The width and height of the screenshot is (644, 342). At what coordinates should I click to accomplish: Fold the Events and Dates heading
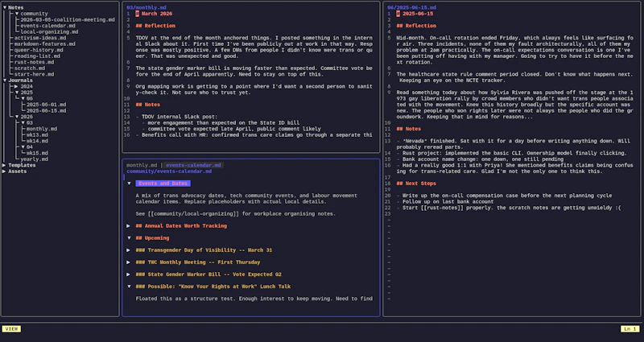pyautogui.click(x=129, y=183)
